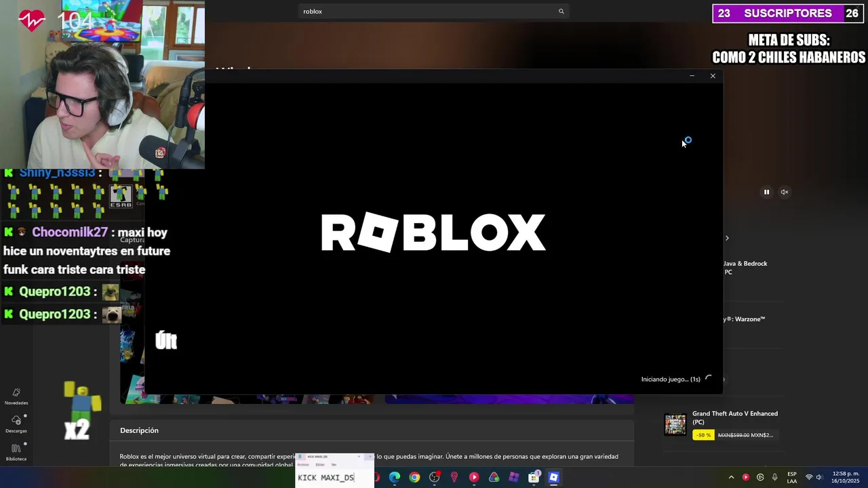Image resolution: width=868 pixels, height=488 pixels.
Task: Open Biblioteca in Microsoft Store sidebar
Action: coord(16,452)
